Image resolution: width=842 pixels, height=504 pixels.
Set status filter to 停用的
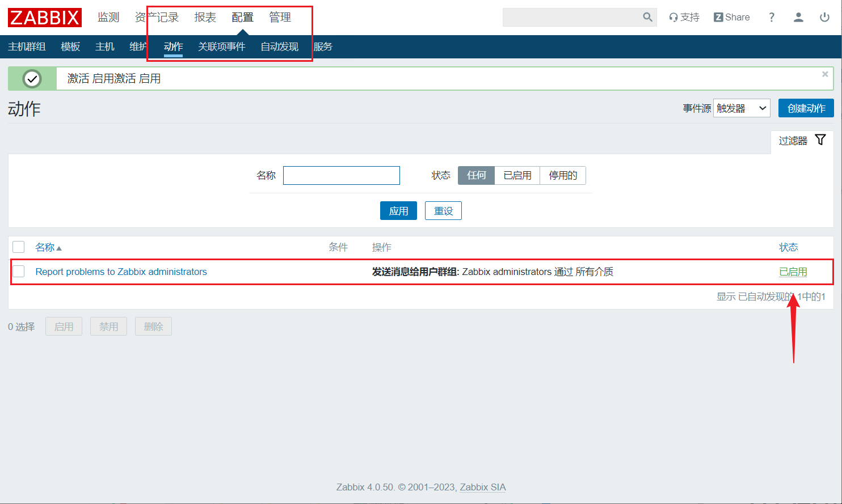click(x=562, y=176)
